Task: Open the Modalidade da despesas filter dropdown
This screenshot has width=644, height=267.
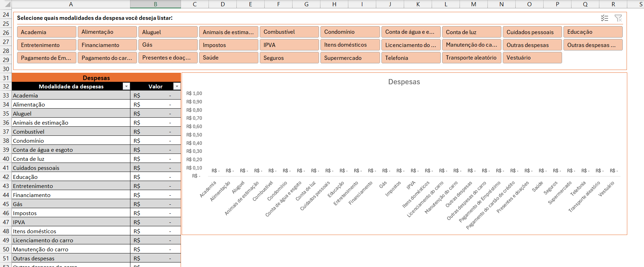Action: pos(126,86)
